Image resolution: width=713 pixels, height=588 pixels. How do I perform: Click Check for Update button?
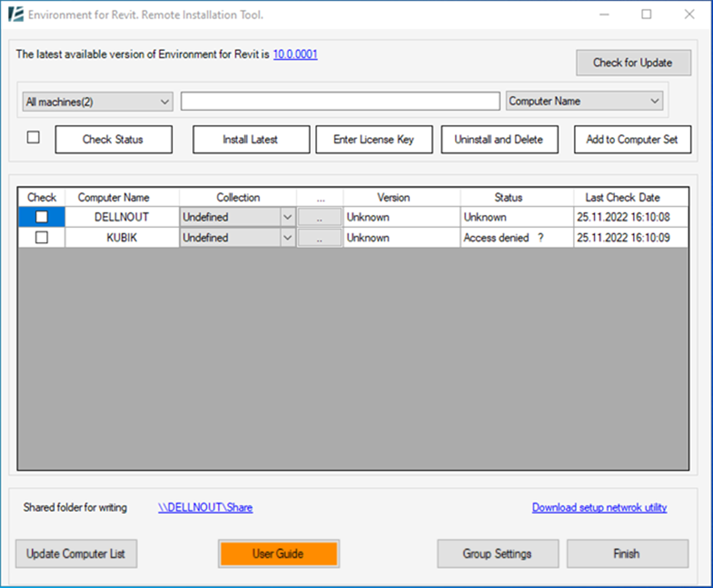(x=633, y=62)
